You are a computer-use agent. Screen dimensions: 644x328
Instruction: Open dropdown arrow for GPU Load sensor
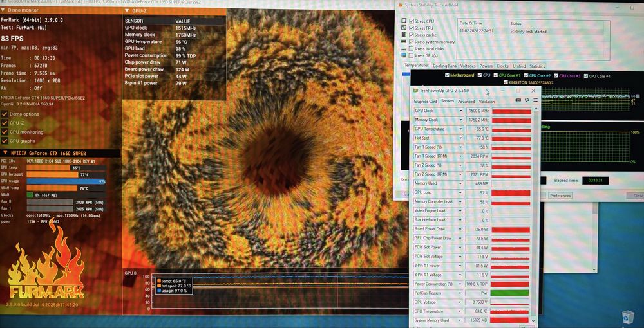tap(461, 192)
